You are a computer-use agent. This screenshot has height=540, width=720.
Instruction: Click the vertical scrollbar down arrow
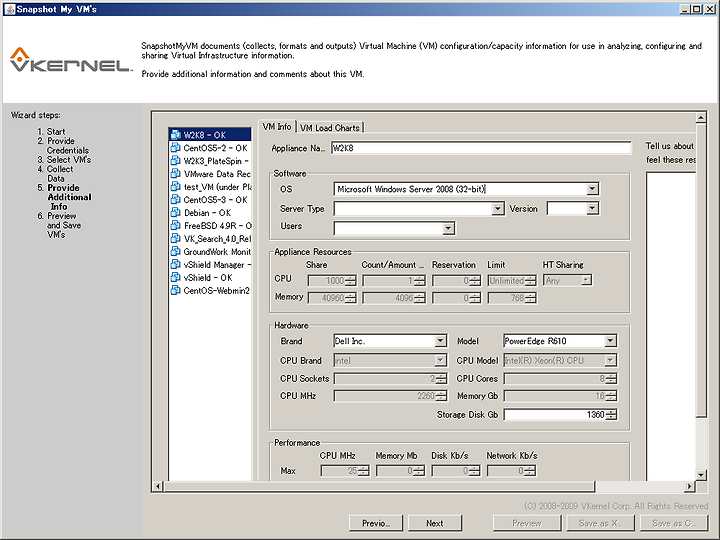[x=701, y=475]
